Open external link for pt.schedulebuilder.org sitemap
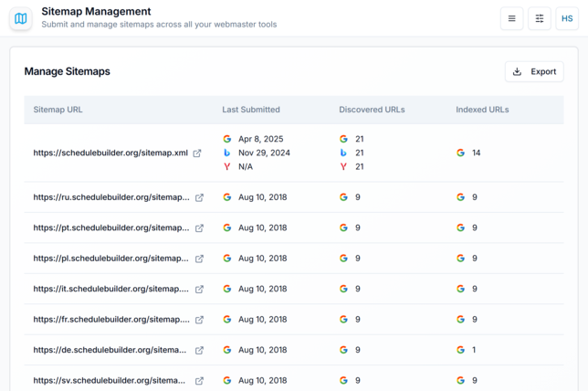The image size is (588, 391). pyautogui.click(x=199, y=228)
